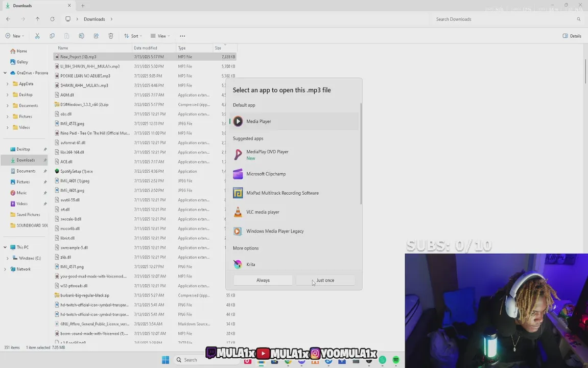Open the Saved Pictures folder in sidebar
Image resolution: width=588 pixels, height=368 pixels.
point(25,215)
